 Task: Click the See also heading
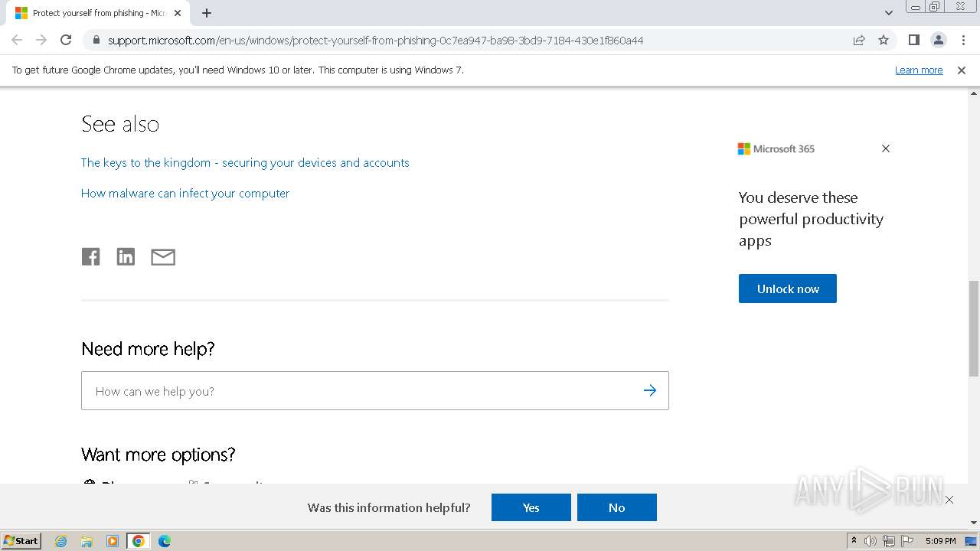click(120, 124)
